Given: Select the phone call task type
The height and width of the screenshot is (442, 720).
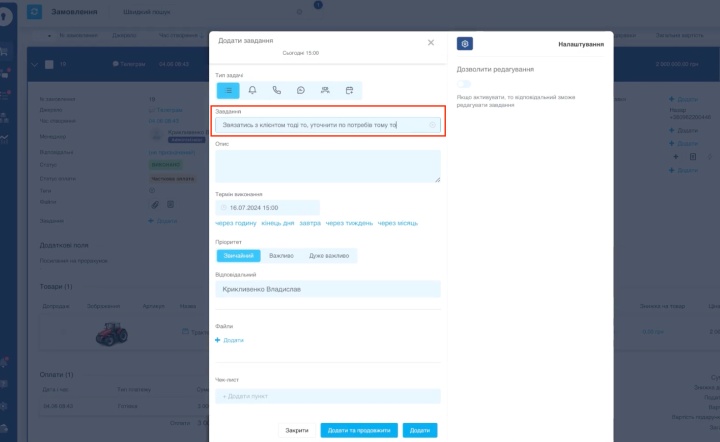Looking at the screenshot, I should (x=276, y=90).
